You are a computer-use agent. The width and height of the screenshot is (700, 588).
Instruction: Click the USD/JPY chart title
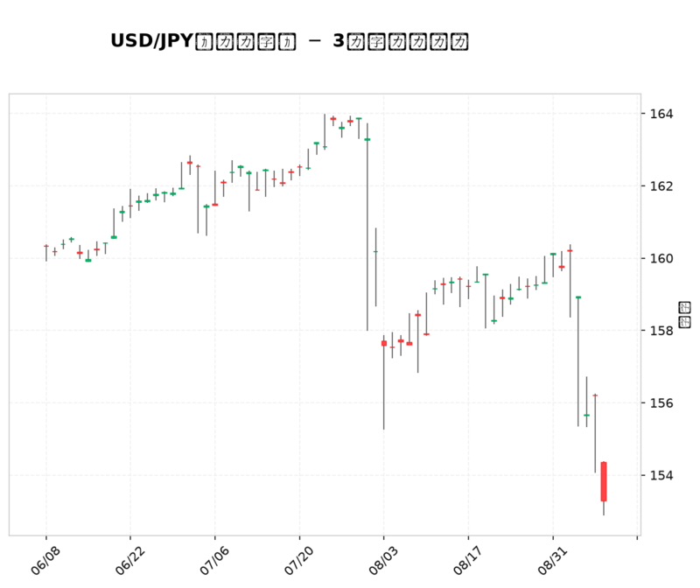point(290,41)
